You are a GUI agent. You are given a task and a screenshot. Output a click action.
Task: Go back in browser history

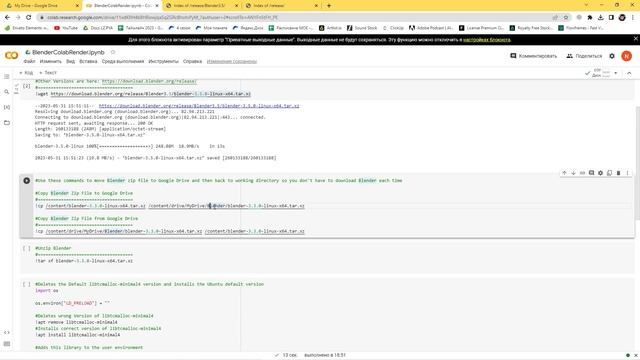pyautogui.click(x=7, y=17)
